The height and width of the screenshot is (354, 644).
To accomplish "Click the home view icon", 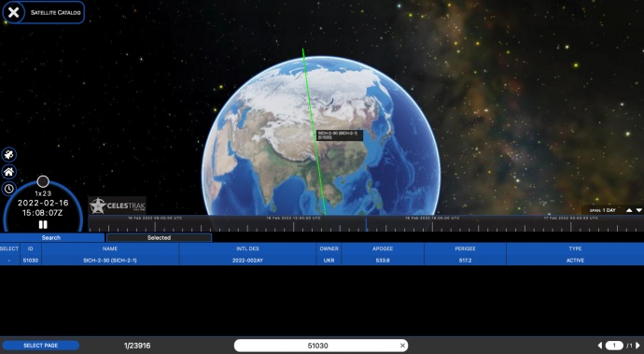I will point(9,172).
